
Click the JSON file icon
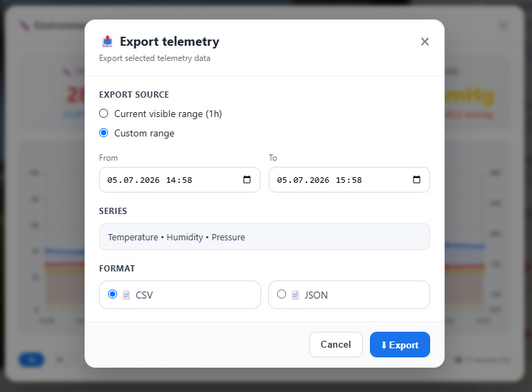click(296, 295)
